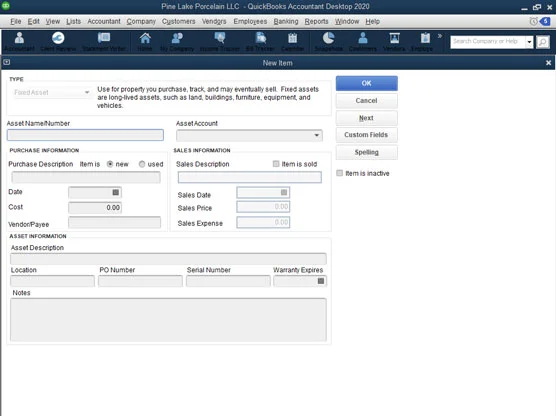Check the Item is sold checkbox
The width and height of the screenshot is (556, 416).
[276, 164]
